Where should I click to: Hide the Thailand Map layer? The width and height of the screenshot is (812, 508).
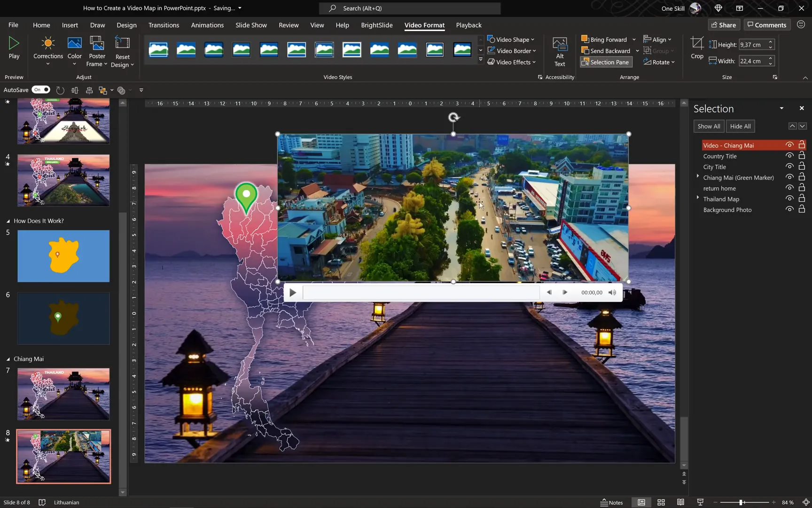click(x=789, y=198)
